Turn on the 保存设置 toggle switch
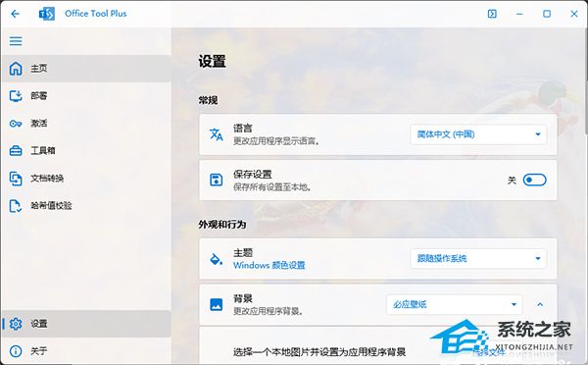The width and height of the screenshot is (588, 365). (x=534, y=180)
